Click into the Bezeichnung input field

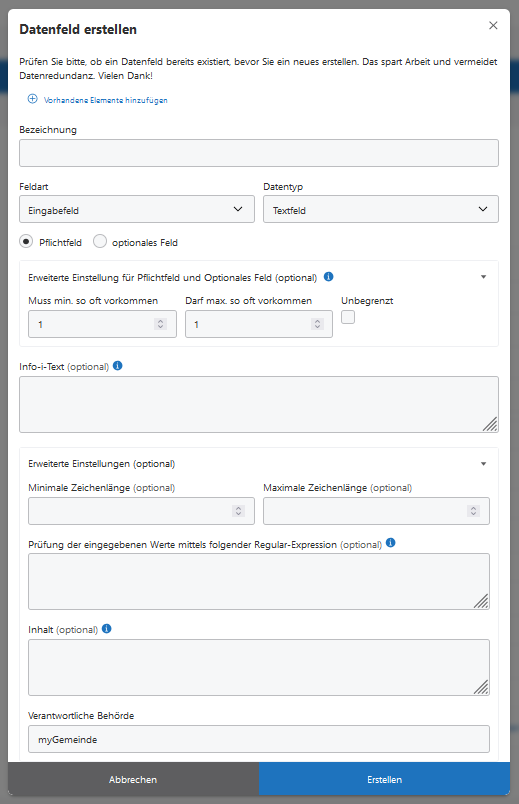[259, 153]
